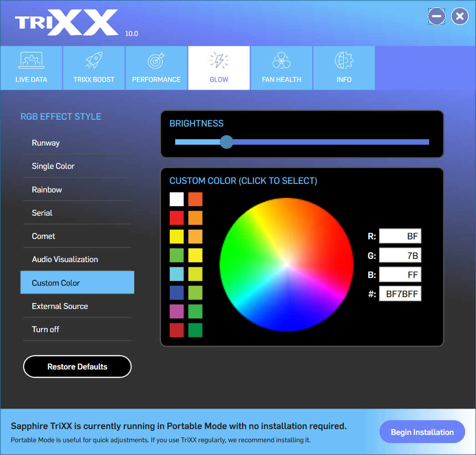Select Turn off to disable RGB
476x455 pixels.
pyautogui.click(x=77, y=329)
